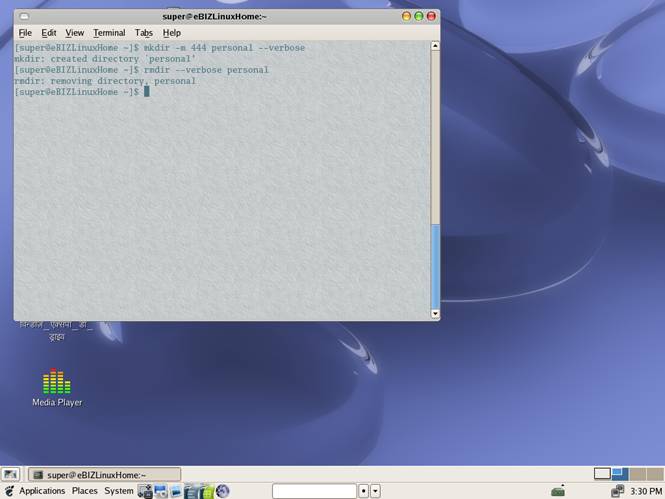Select the terminal window button in the taskbar
Image resolution: width=665 pixels, height=499 pixels.
(x=103, y=474)
